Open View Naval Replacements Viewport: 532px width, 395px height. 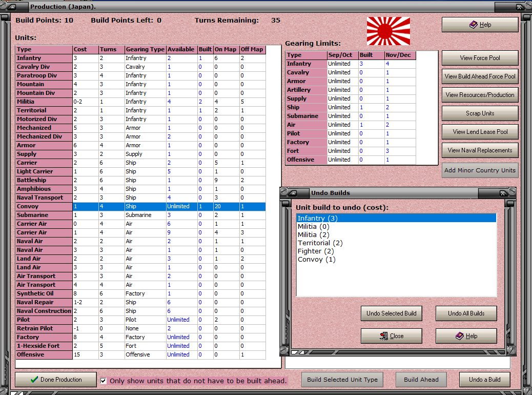(x=480, y=150)
